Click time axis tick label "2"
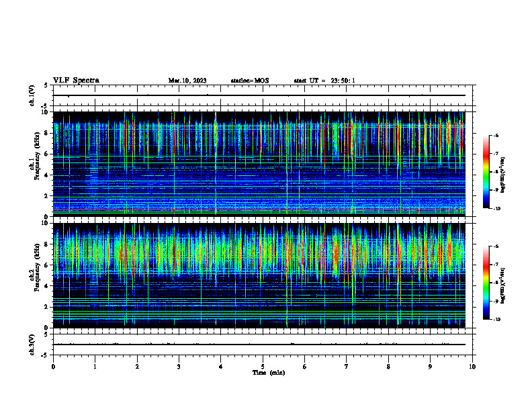The height and width of the screenshot is (411, 532). pyautogui.click(x=137, y=367)
